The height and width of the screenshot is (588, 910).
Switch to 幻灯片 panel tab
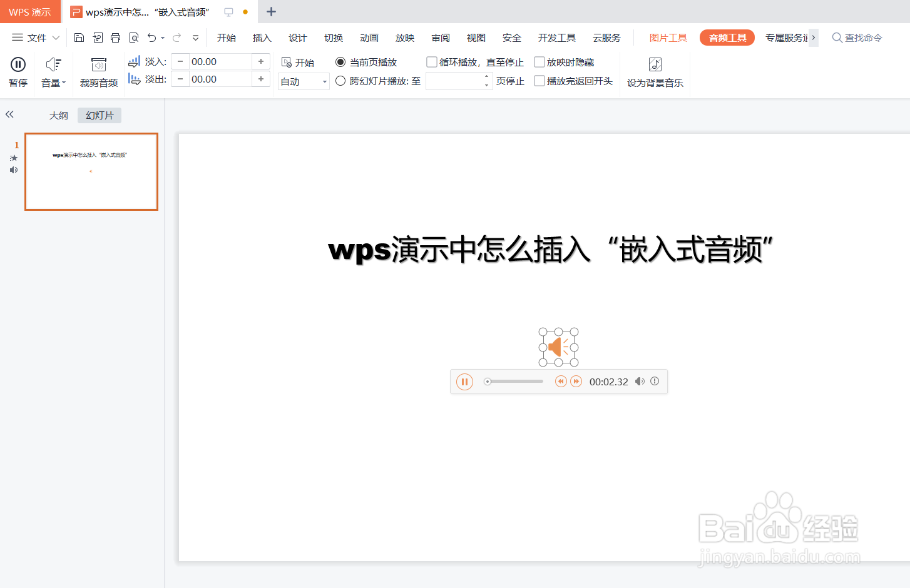[x=100, y=115]
